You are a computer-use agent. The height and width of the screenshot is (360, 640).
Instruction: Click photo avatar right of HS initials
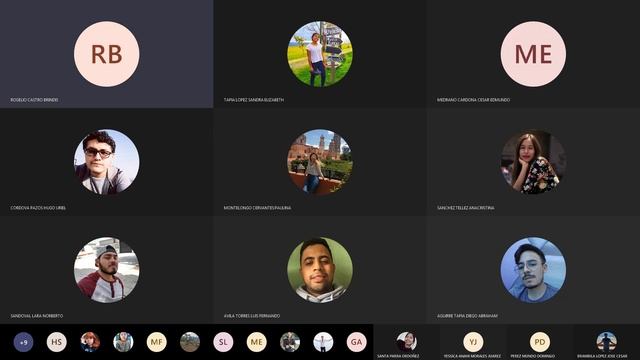[x=90, y=342]
